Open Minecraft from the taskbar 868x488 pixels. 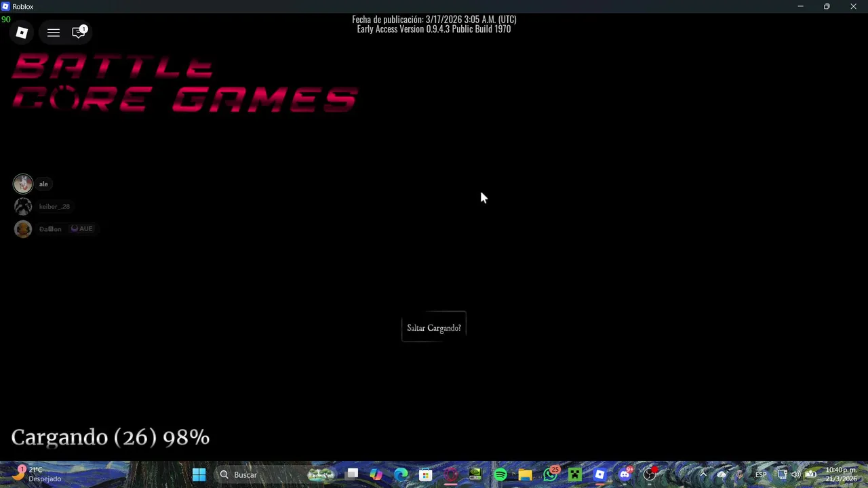coord(575,474)
